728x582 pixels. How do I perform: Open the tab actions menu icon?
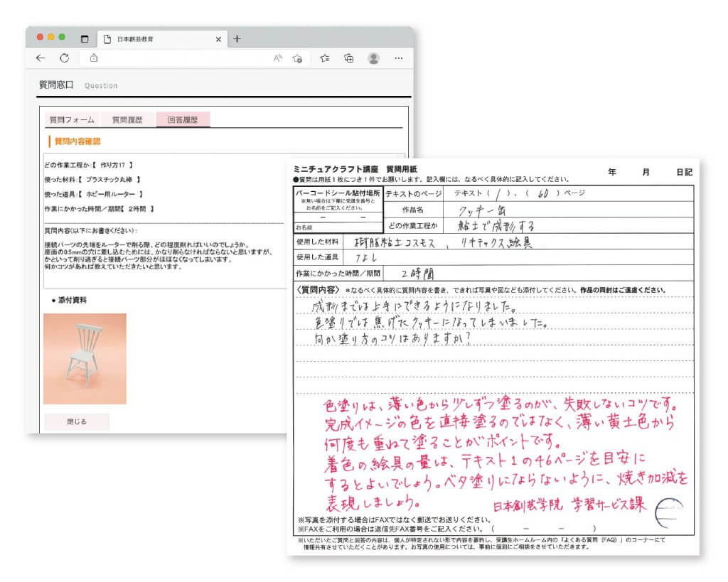[85, 39]
